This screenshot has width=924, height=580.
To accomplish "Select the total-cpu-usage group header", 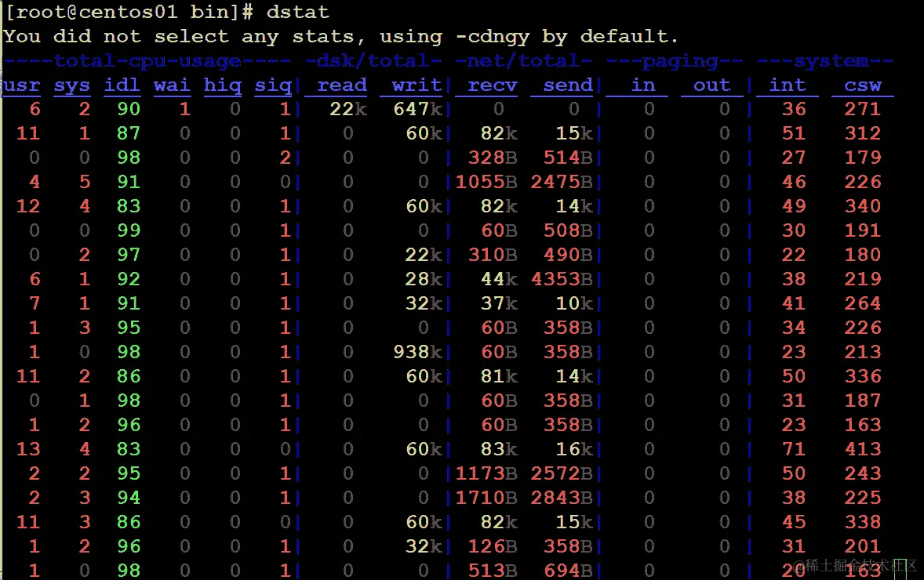I will [x=147, y=60].
